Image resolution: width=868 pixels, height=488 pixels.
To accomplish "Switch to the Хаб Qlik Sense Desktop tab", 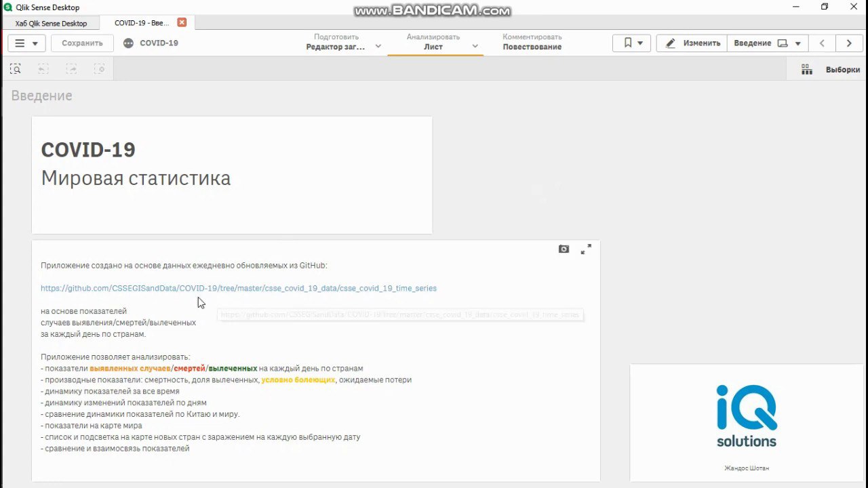I will (51, 23).
